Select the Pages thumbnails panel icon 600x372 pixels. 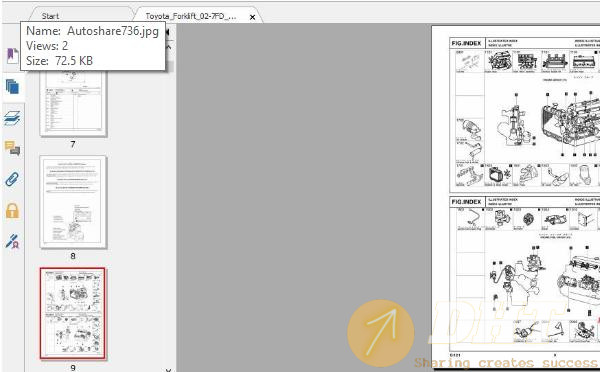[x=13, y=86]
